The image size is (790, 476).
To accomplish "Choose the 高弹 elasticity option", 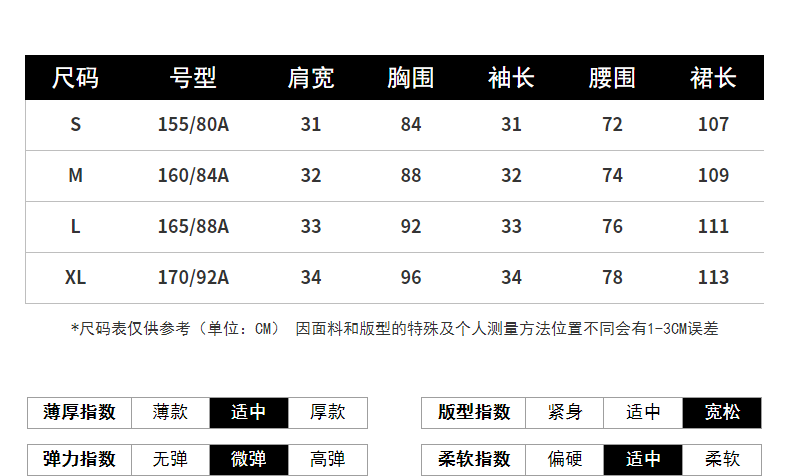I will pyautogui.click(x=327, y=459).
